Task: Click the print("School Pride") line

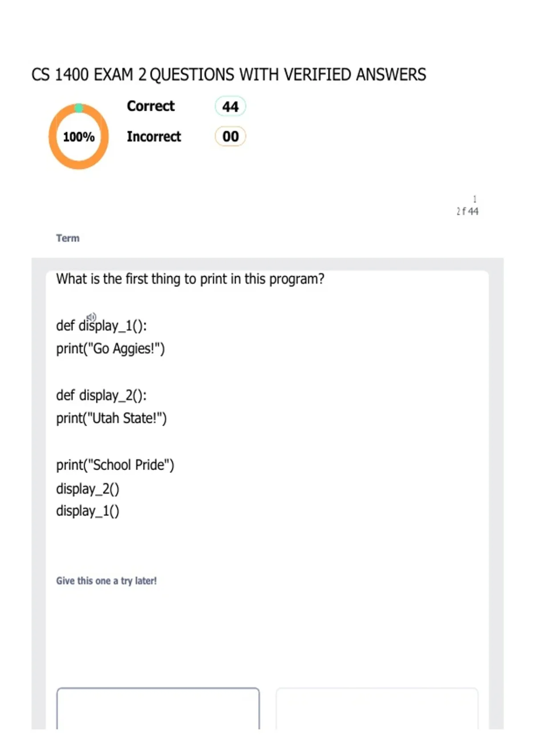Action: click(x=115, y=465)
